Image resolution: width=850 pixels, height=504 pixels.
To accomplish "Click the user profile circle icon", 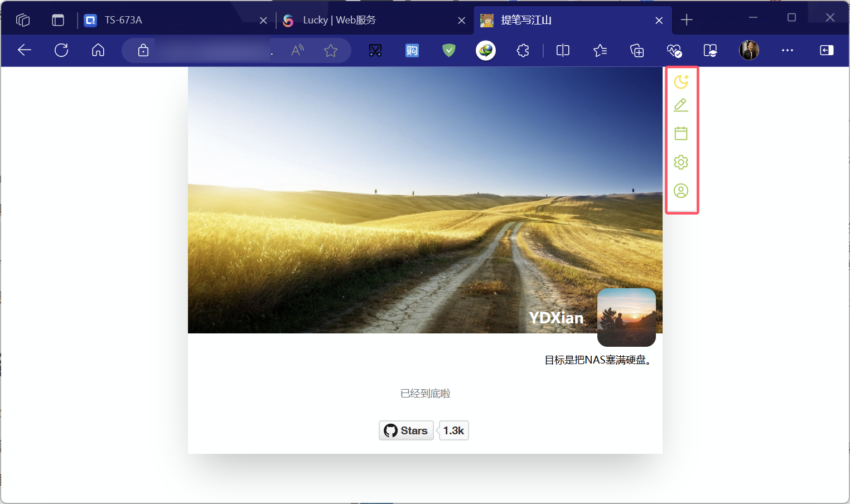I will click(681, 191).
